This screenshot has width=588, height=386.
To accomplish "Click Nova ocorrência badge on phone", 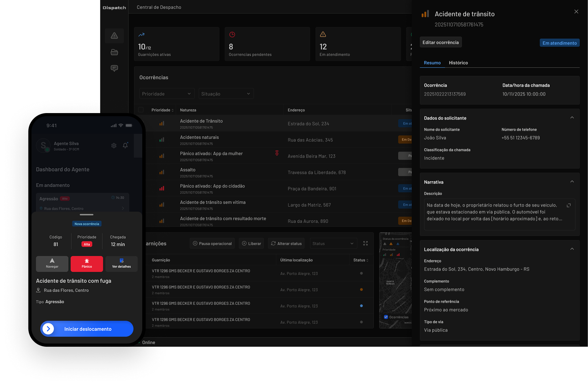I will point(87,224).
